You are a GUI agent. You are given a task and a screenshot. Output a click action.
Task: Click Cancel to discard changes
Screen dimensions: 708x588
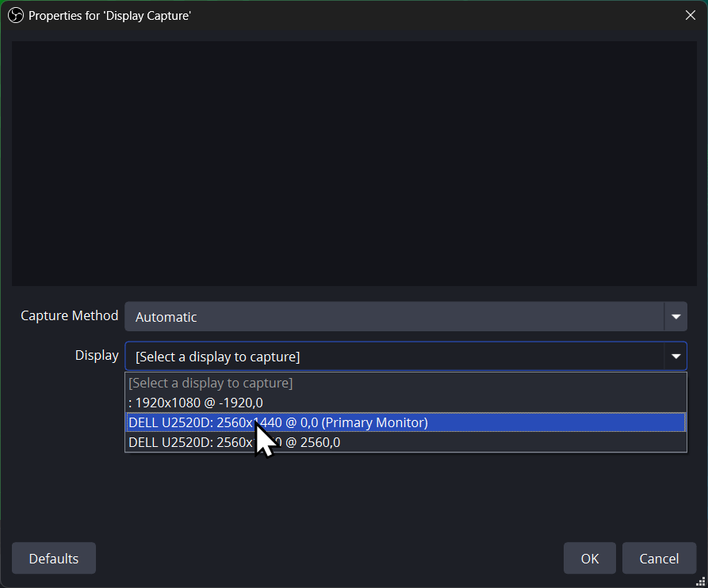pyautogui.click(x=659, y=559)
